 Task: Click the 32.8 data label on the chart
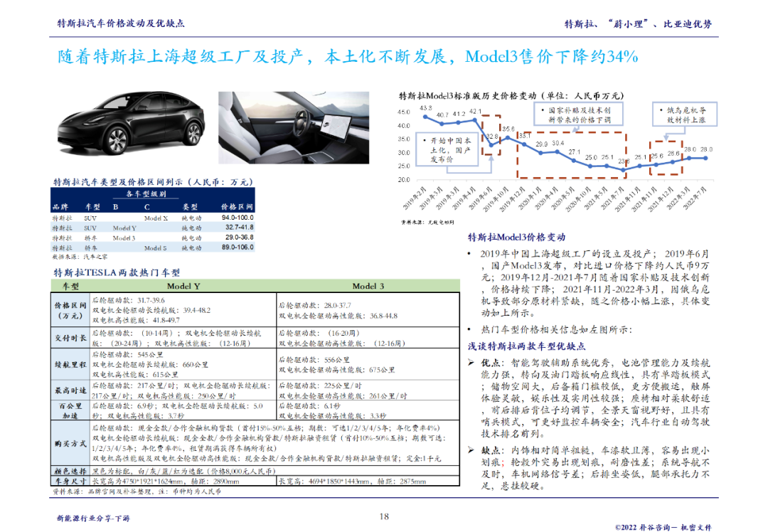tap(492, 136)
